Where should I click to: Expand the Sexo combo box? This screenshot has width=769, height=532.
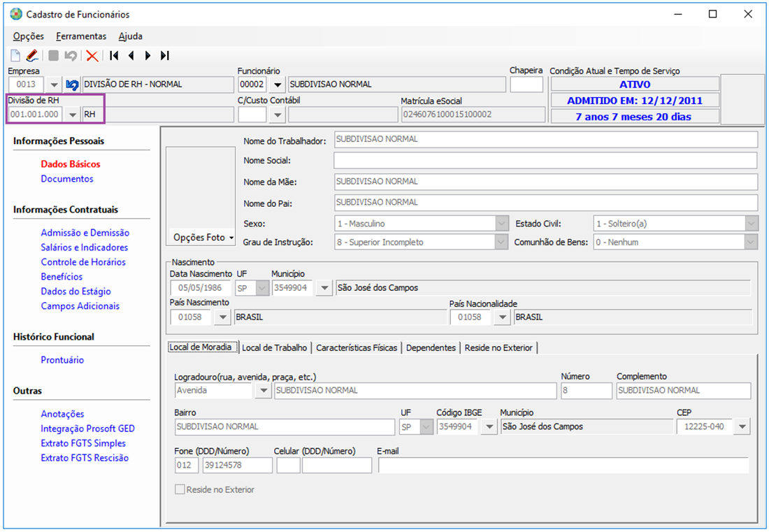502,224
